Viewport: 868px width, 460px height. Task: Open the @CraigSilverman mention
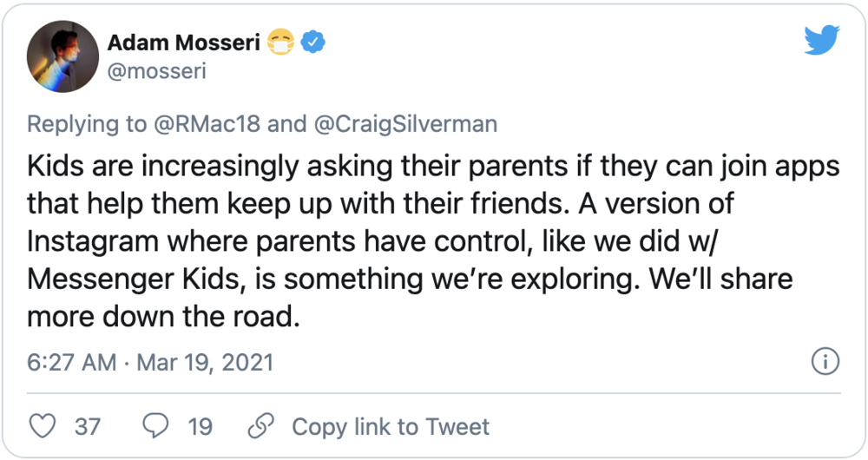pos(404,124)
